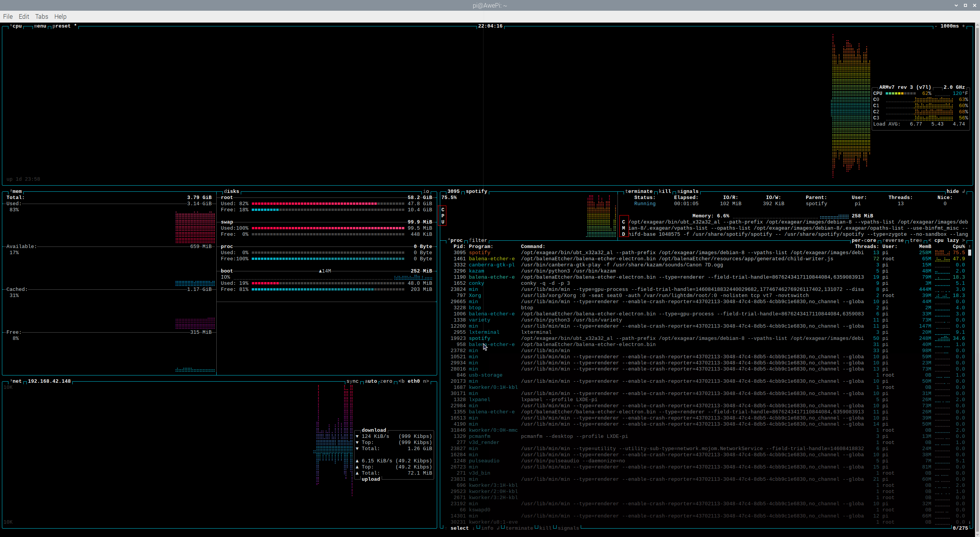Toggle zero baseline for network graphs
Image resolution: width=980 pixels, height=537 pixels.
387,381
